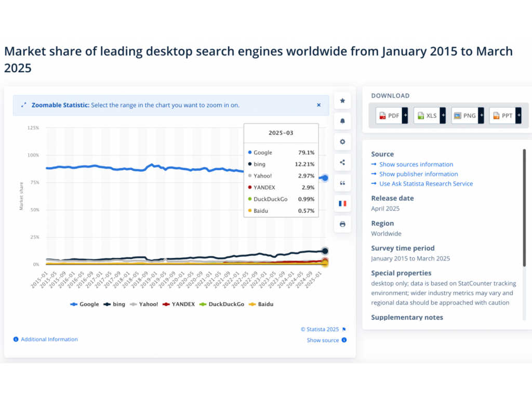Open Show sources information link
532x404 pixels.
pos(416,164)
